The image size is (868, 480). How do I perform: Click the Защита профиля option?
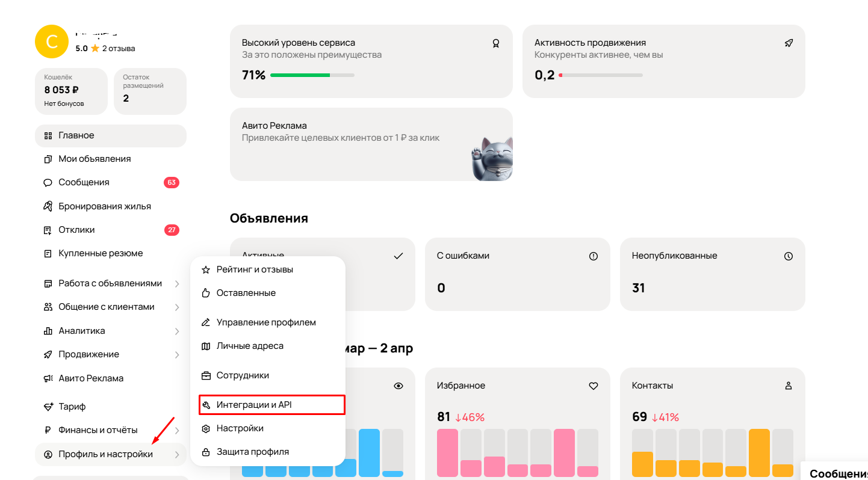[252, 451]
